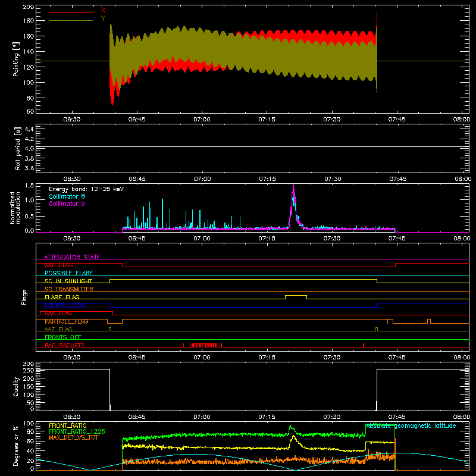Click the Normalized modulation axis title

click(15, 208)
